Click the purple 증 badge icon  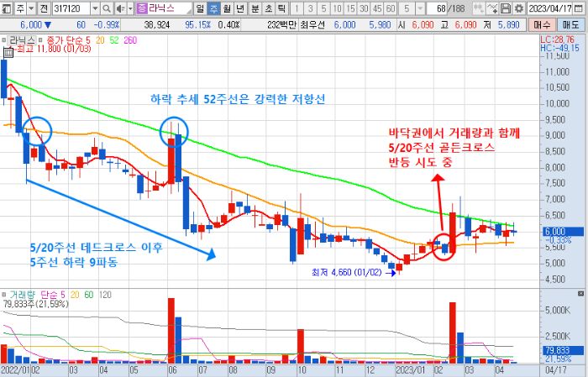142,8
